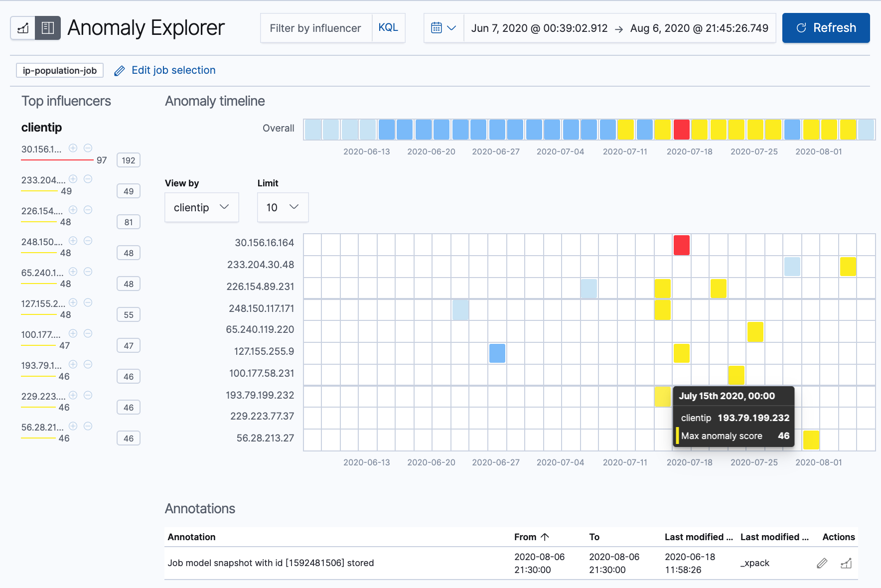This screenshot has width=881, height=588.
Task: Click the plus filter icon next to 56.28.21 influencer
Action: tap(73, 427)
